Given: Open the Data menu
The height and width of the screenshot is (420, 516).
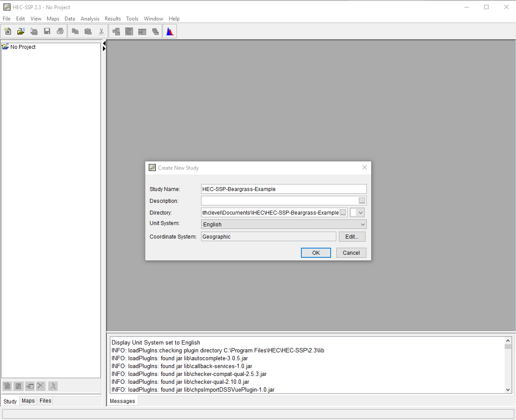Looking at the screenshot, I should [x=70, y=19].
